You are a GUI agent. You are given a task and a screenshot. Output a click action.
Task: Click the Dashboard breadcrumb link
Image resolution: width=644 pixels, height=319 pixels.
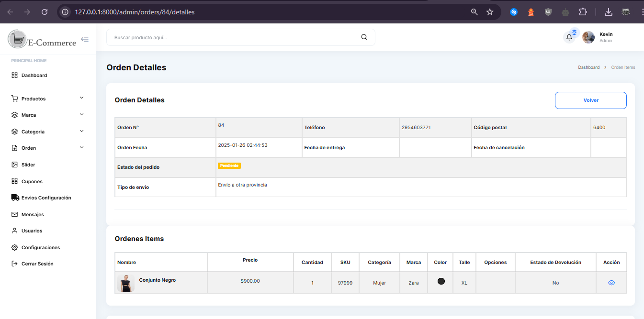pyautogui.click(x=588, y=67)
